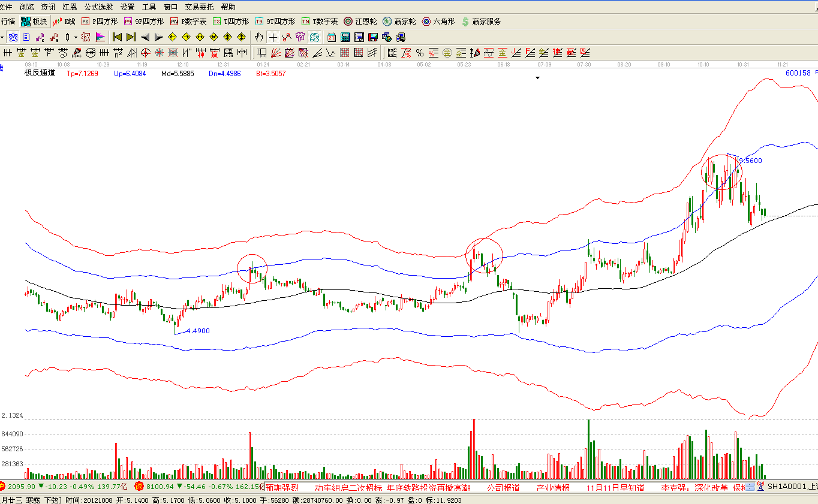Open the K线 candlestick chart view

pyautogui.click(x=64, y=22)
